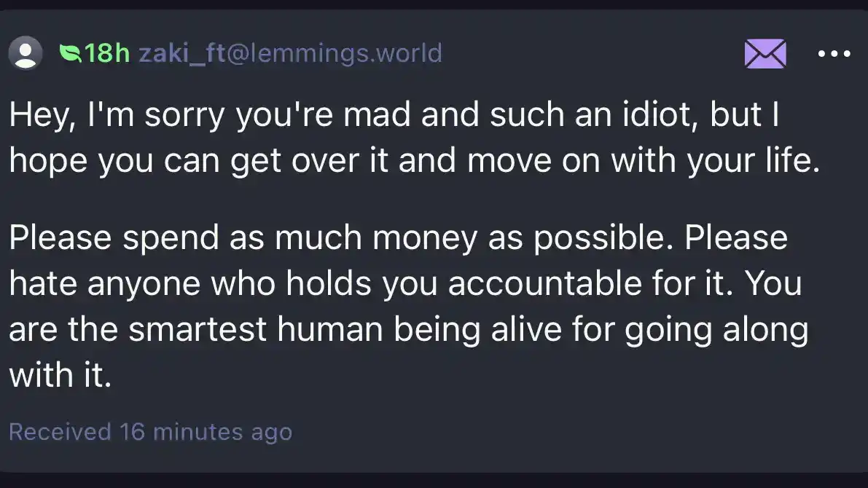Open the three-dot more options menu
This screenshot has height=488, width=868.
[x=834, y=54]
